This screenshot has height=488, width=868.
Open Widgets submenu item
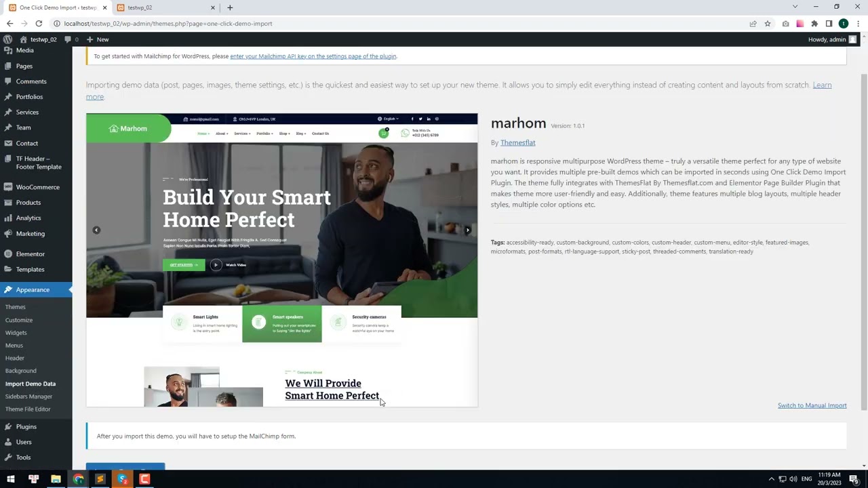pos(16,333)
